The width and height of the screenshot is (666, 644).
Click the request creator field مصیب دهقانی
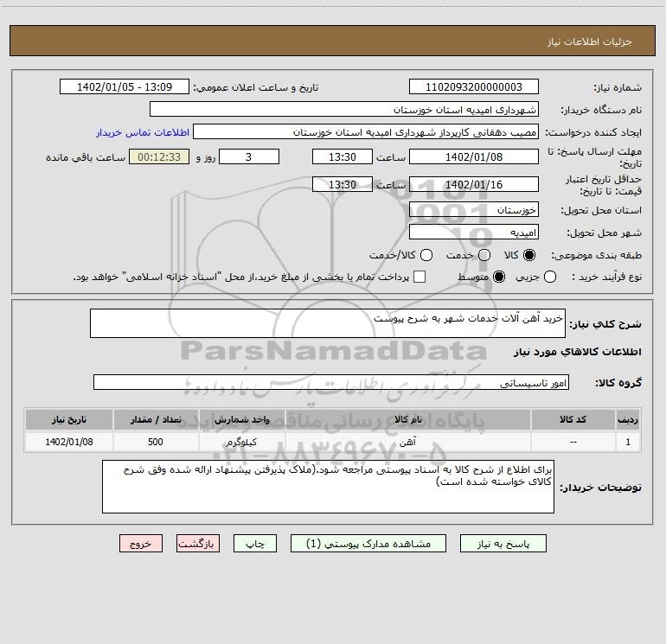coord(366,132)
